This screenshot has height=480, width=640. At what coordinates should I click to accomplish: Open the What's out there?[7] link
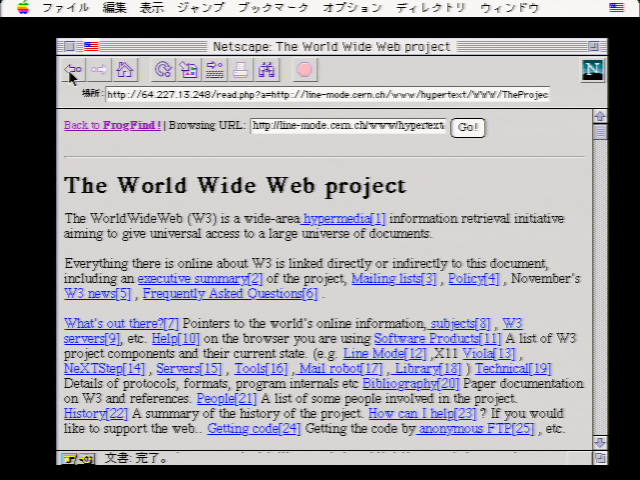pyautogui.click(x=121, y=324)
